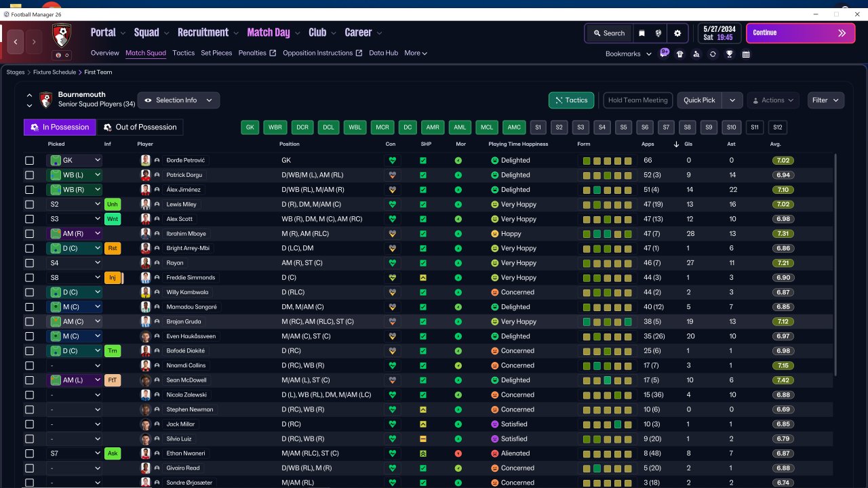The image size is (868, 488).
Task: Expand the More menu in the sub-navigation
Action: click(416, 53)
